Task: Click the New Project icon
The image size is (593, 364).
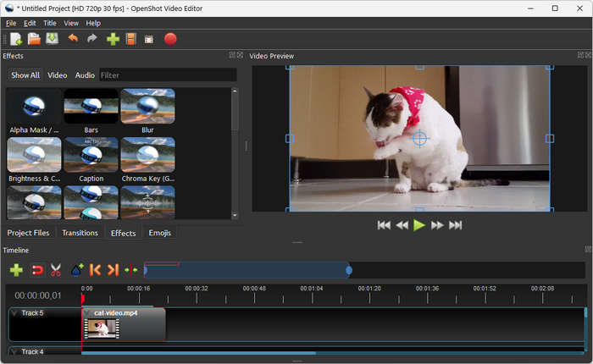Action: (x=16, y=39)
